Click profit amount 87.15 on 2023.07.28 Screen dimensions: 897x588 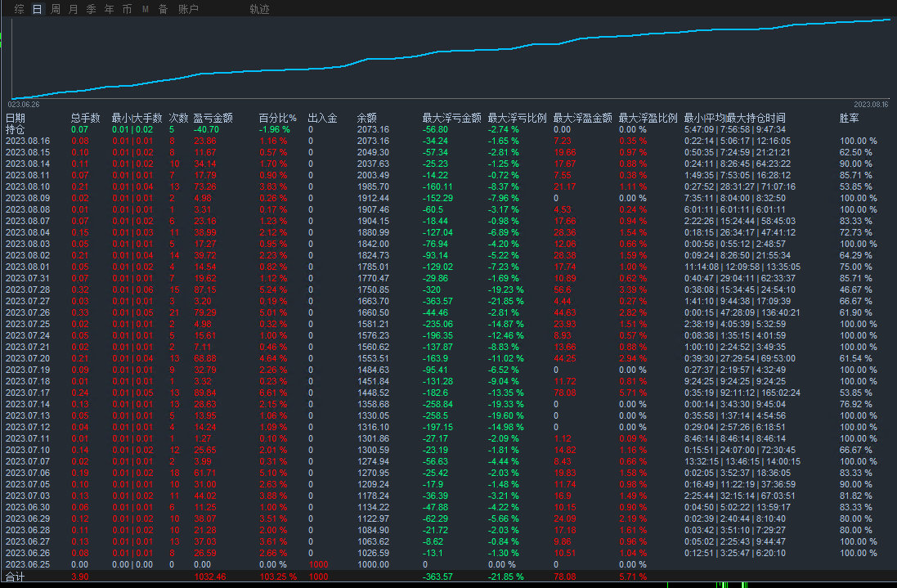click(x=205, y=290)
